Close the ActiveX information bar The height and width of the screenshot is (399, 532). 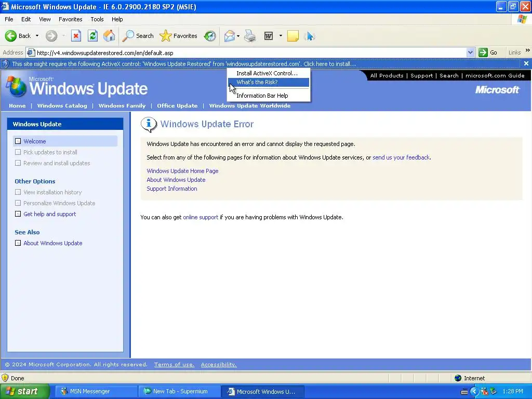[x=526, y=63]
